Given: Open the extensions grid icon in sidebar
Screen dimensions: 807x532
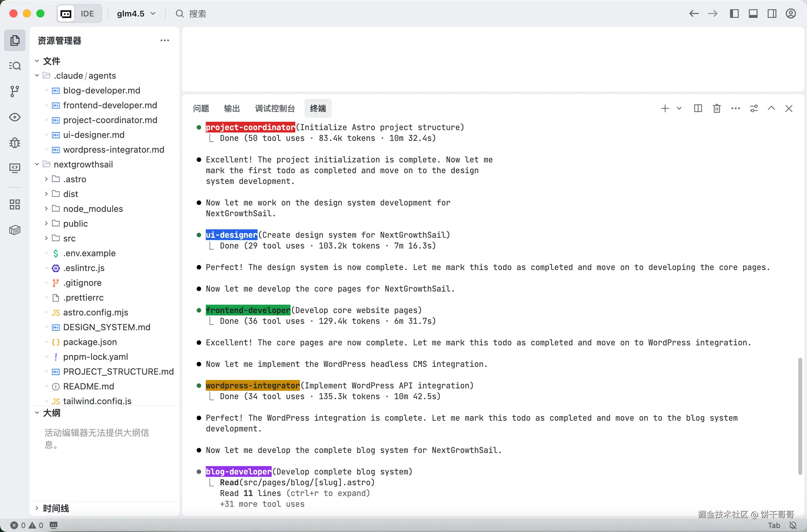Looking at the screenshot, I should (14, 204).
